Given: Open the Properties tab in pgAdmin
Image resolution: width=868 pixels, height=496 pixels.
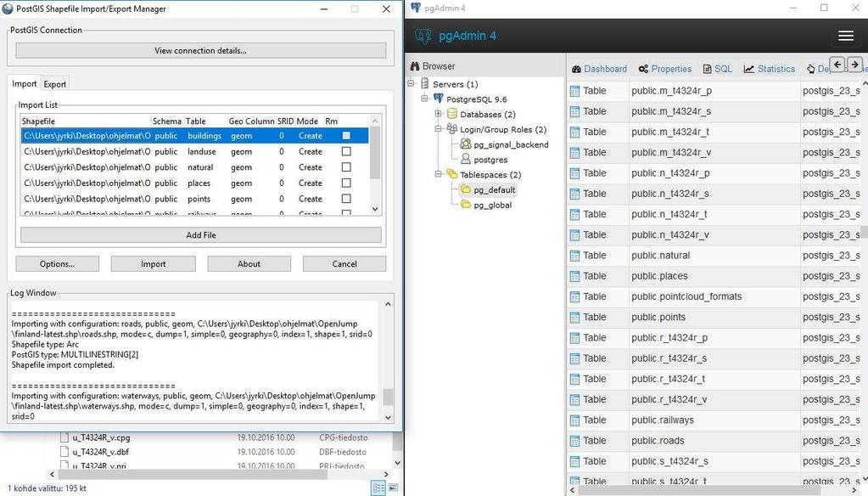Looking at the screenshot, I should click(x=665, y=69).
